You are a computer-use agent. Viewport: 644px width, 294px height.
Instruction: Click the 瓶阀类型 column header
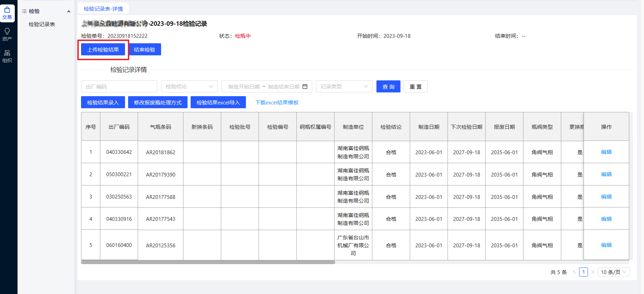pyautogui.click(x=542, y=127)
